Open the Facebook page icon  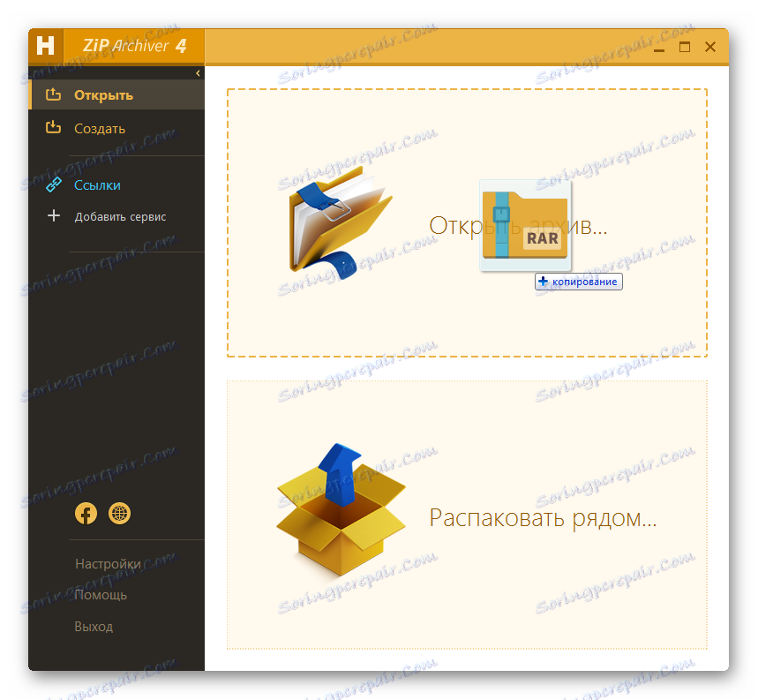coord(86,514)
